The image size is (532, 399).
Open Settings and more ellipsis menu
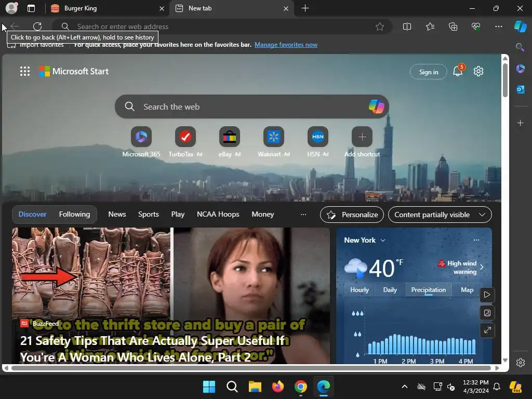tap(498, 26)
